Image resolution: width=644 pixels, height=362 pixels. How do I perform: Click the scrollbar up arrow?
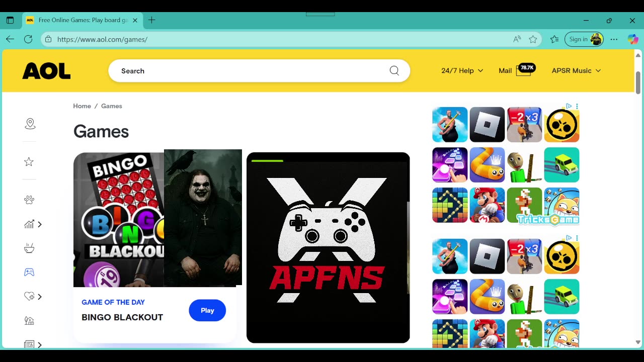(x=638, y=55)
